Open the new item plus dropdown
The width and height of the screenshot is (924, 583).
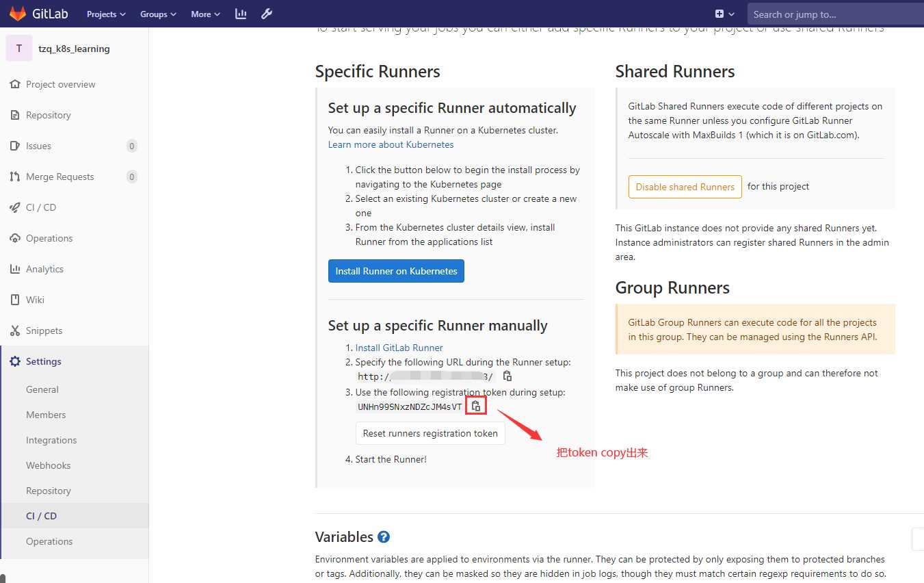pos(724,14)
